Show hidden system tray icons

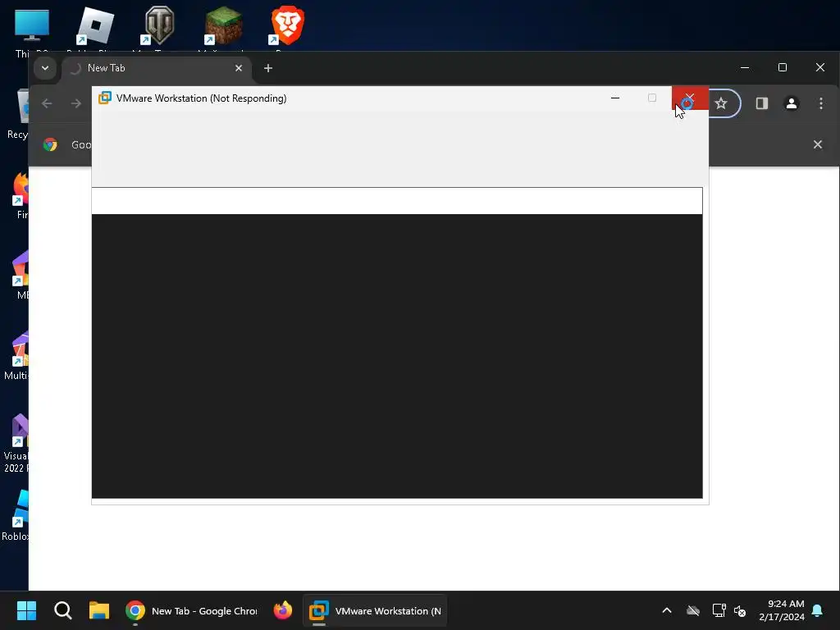[667, 610]
